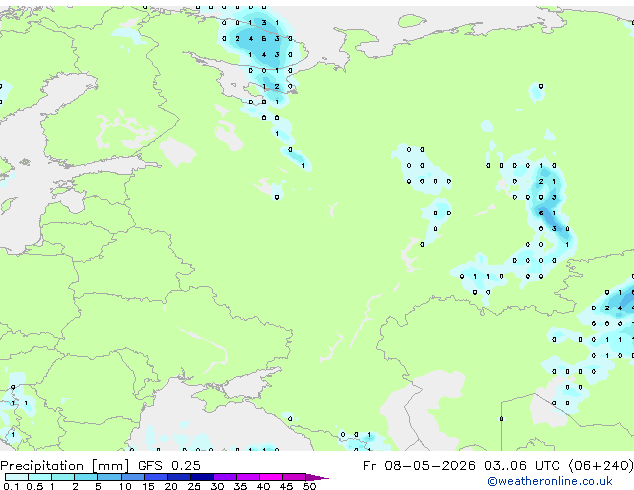The width and height of the screenshot is (634, 490).
Task: Click the legend label "20"
Action: click(171, 486)
